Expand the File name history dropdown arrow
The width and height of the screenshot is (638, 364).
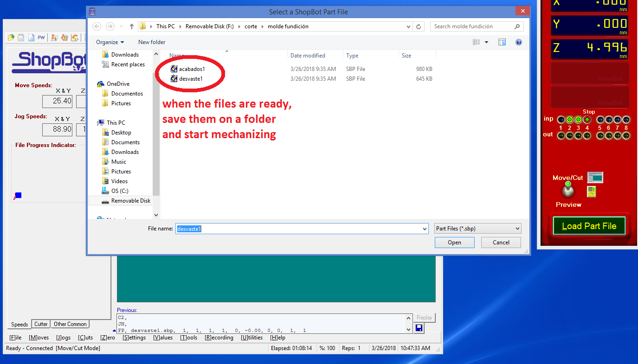tap(425, 229)
